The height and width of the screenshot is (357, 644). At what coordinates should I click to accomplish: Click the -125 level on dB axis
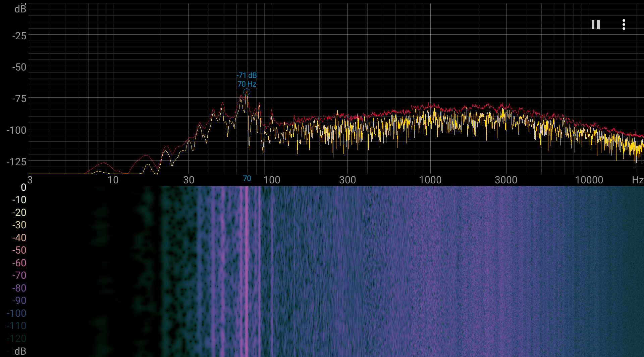16,162
